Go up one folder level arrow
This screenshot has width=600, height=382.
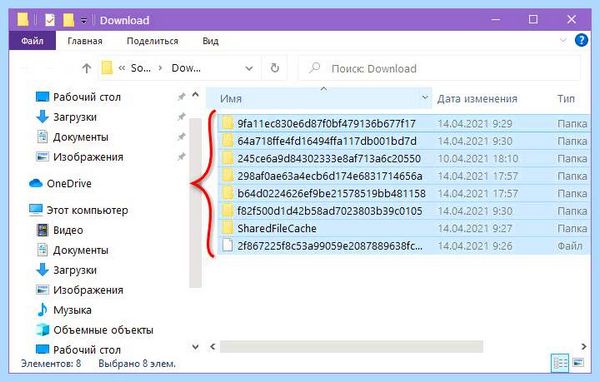pyautogui.click(x=86, y=69)
